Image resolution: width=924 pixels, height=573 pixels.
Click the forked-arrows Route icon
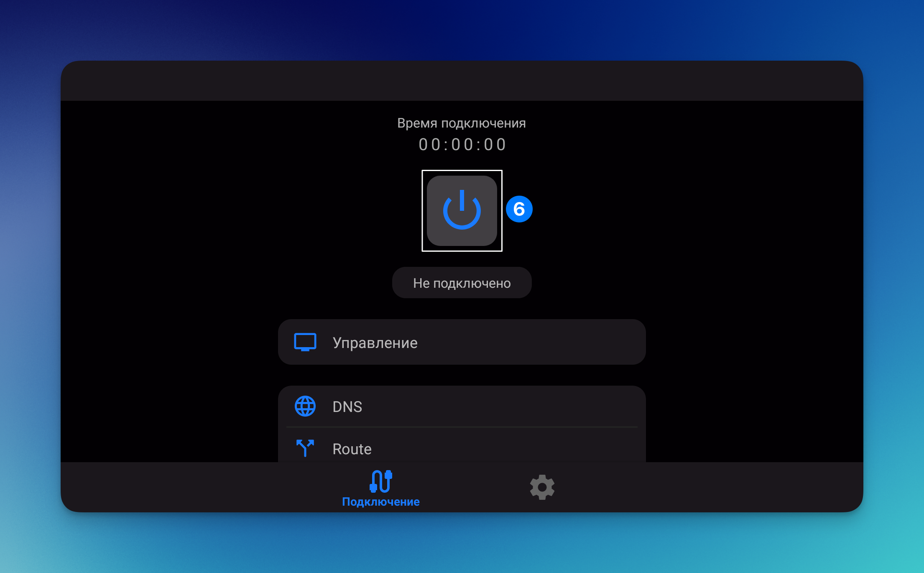305,448
